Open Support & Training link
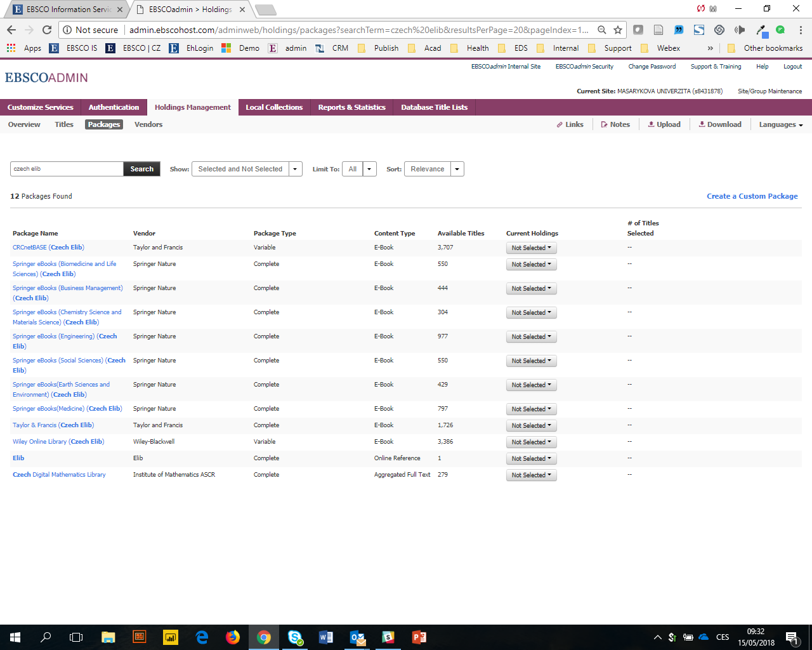The width and height of the screenshot is (812, 650). [716, 67]
